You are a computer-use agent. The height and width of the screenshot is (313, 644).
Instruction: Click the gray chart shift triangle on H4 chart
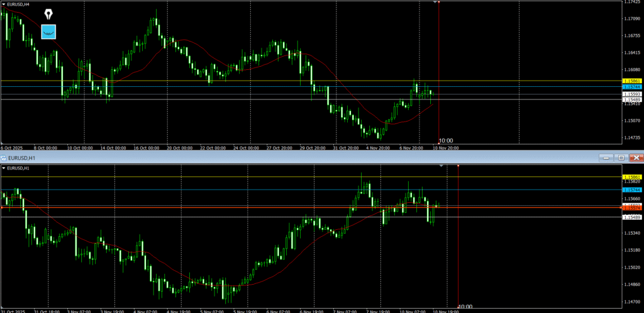434,3
